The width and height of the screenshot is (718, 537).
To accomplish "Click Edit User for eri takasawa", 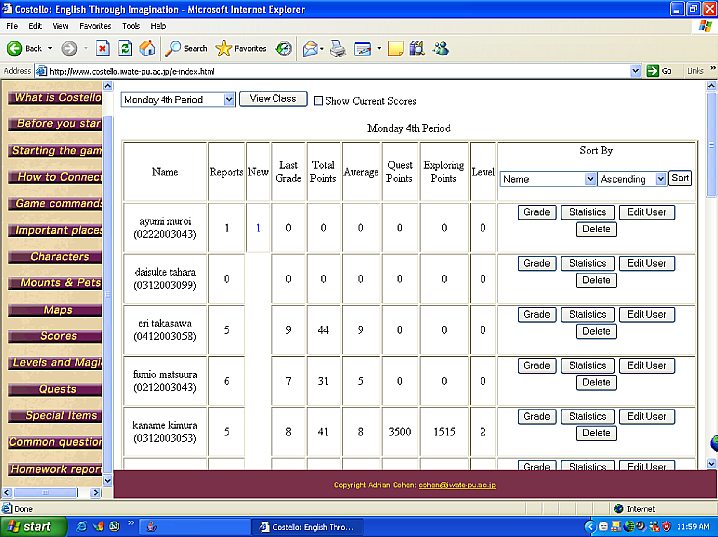I will pos(647,314).
